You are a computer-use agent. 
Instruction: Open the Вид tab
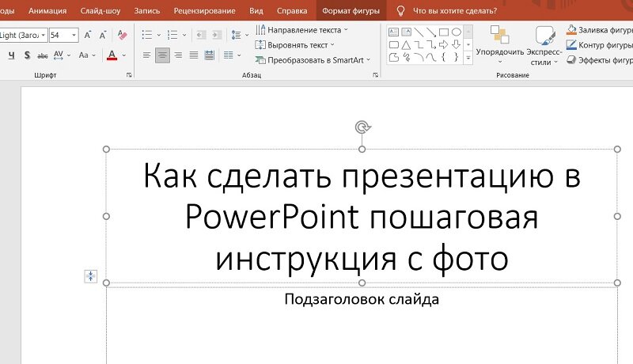pyautogui.click(x=256, y=11)
